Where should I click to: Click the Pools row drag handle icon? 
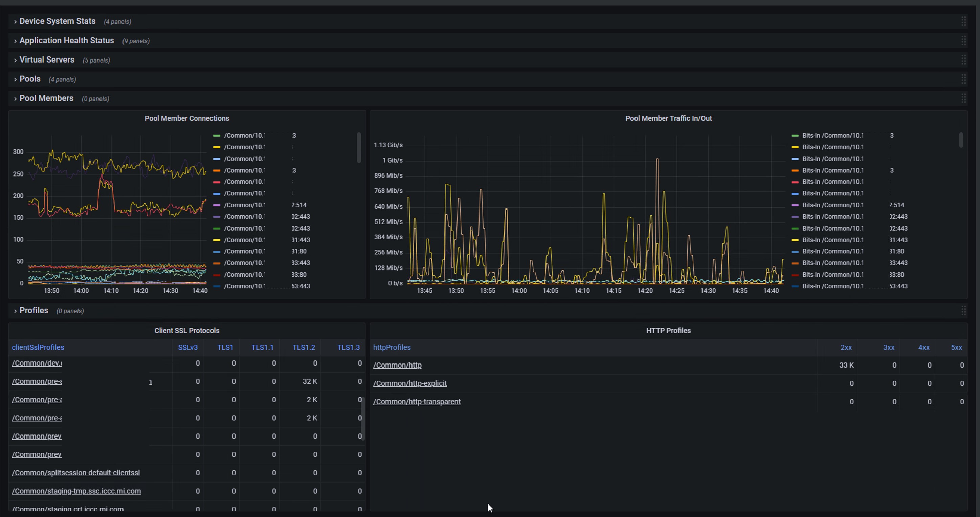(x=964, y=79)
